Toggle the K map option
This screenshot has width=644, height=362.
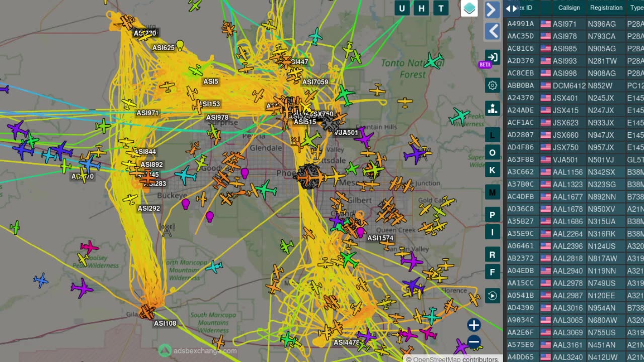click(492, 170)
